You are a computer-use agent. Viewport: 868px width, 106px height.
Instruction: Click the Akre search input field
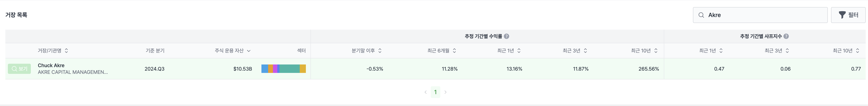coord(765,15)
